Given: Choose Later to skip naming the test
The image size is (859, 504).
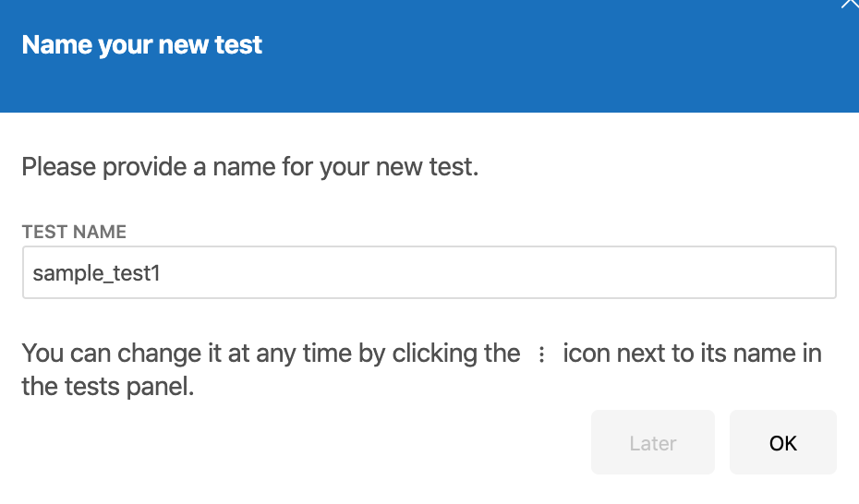Looking at the screenshot, I should tap(652, 442).
